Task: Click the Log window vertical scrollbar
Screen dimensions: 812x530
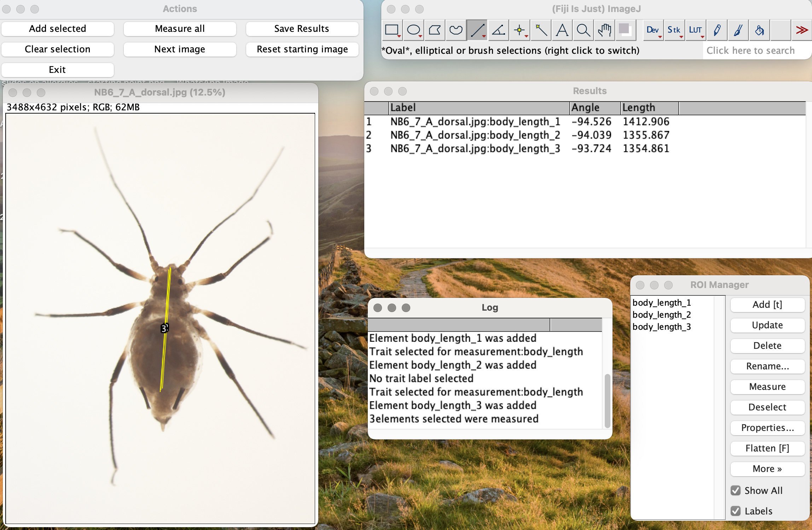Action: point(607,401)
